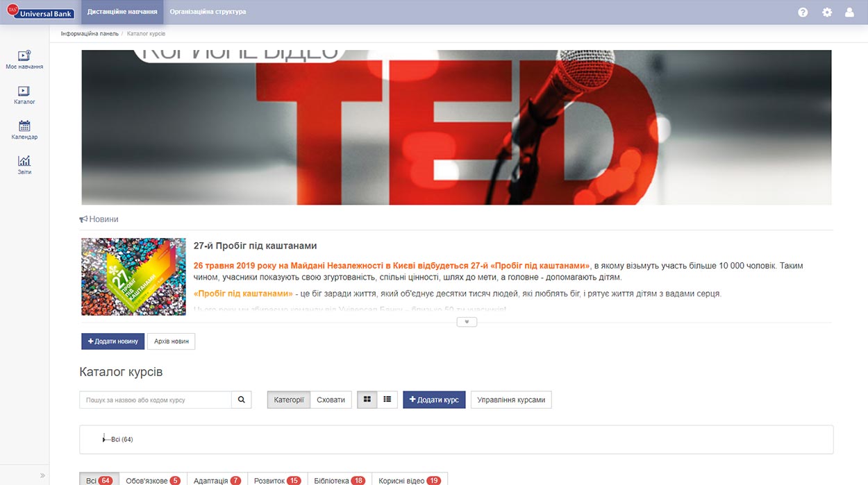868x485 pixels.
Task: Open Організаційна структура top menu
Action: click(x=208, y=12)
